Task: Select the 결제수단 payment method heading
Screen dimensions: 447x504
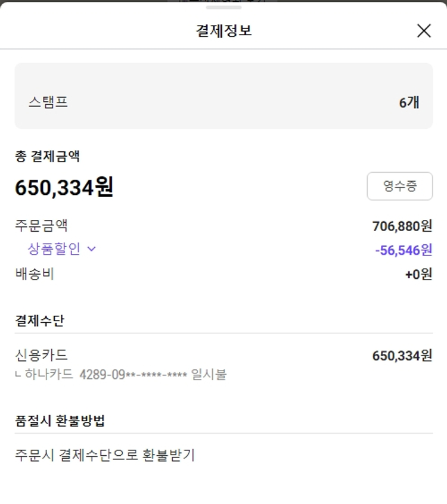Action: click(x=39, y=321)
